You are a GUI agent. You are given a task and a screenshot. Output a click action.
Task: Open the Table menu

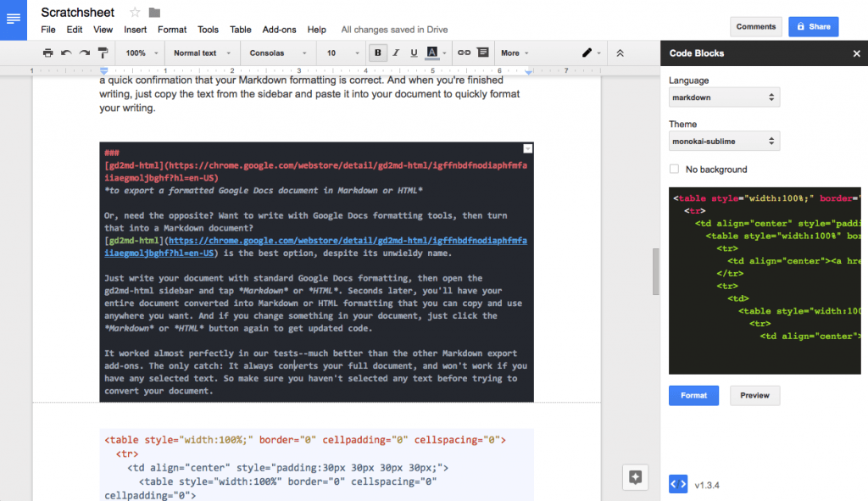click(x=241, y=29)
